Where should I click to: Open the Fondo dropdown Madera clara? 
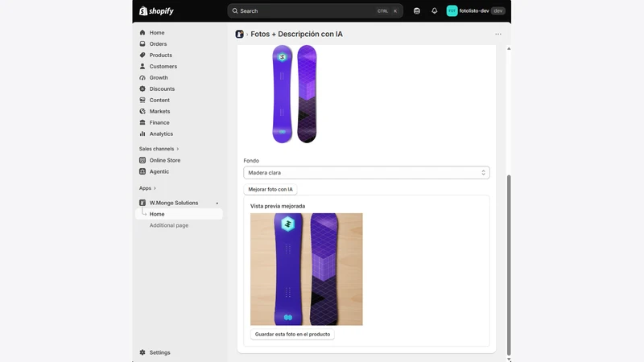pyautogui.click(x=366, y=173)
